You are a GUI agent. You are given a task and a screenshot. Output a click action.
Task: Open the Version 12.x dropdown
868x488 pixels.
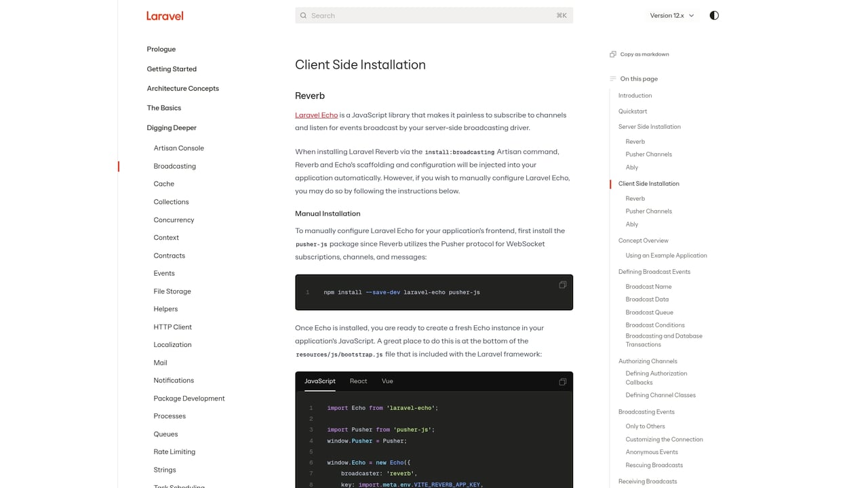pos(671,15)
